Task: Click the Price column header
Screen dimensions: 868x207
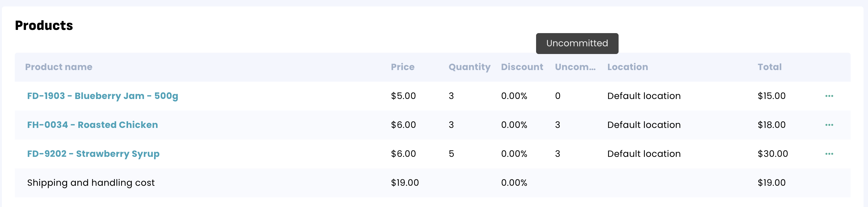Action: click(402, 67)
